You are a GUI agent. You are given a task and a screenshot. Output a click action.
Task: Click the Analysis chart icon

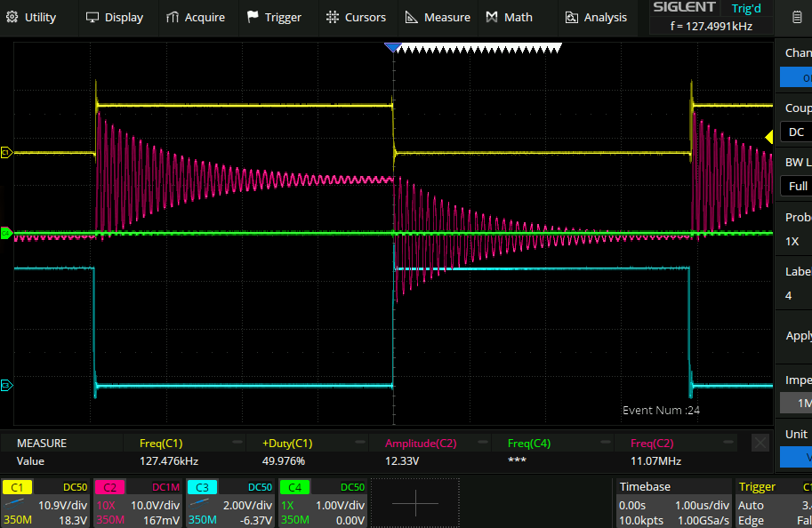tap(571, 17)
